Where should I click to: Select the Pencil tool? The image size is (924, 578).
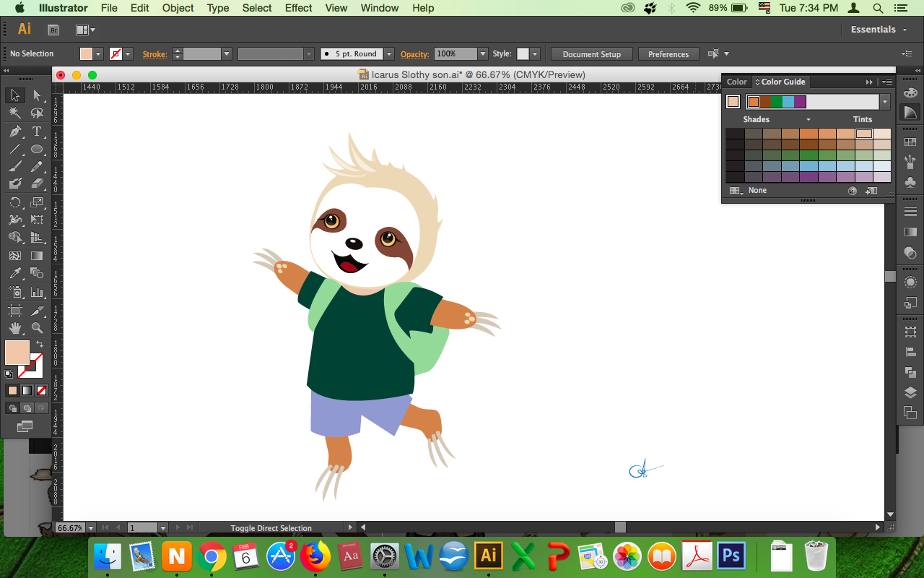click(37, 167)
